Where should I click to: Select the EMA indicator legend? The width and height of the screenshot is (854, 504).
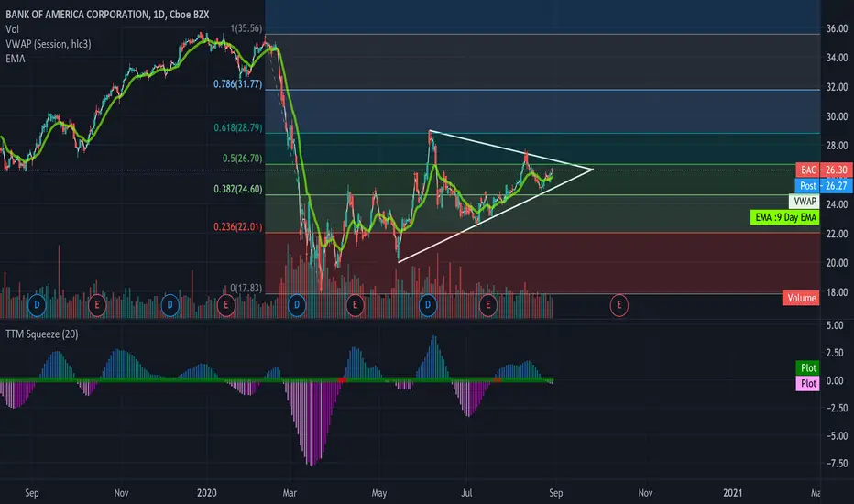pyautogui.click(x=16, y=59)
